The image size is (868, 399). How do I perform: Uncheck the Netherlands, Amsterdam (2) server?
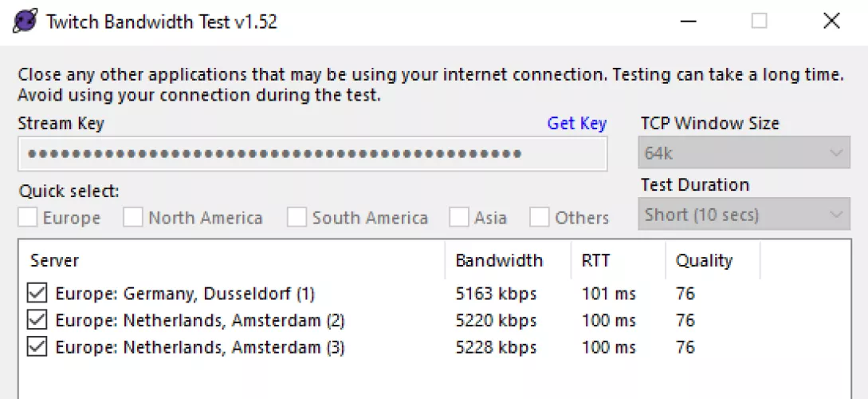[37, 321]
